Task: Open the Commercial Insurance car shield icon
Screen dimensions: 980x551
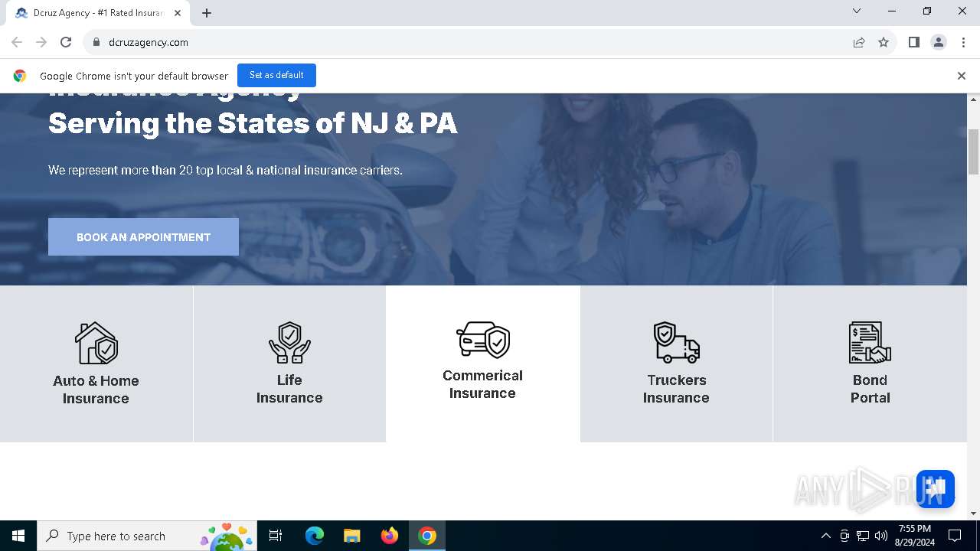Action: [483, 340]
